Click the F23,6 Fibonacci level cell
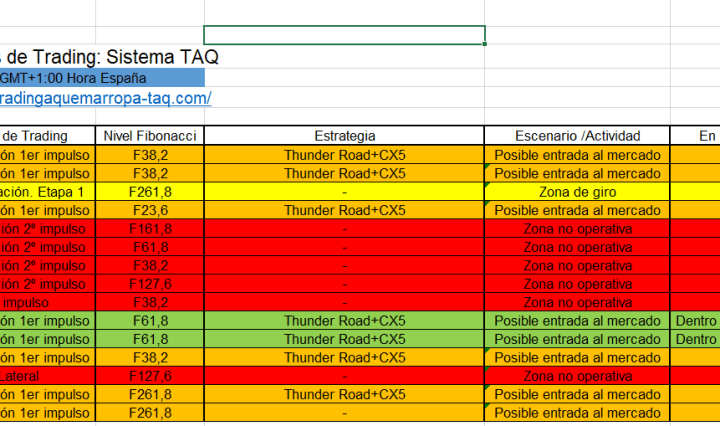 [x=150, y=210]
